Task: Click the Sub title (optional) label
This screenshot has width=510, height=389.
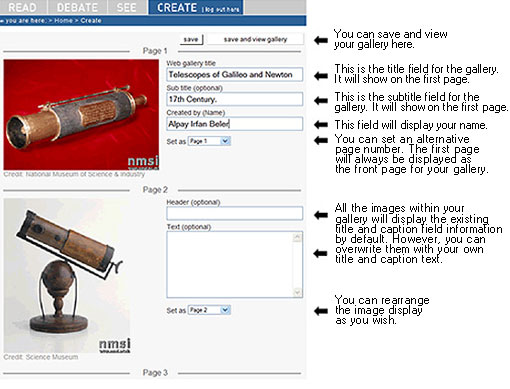Action: (x=195, y=88)
